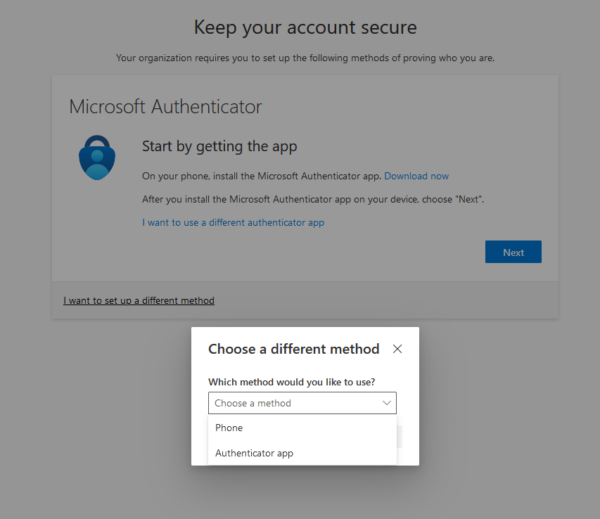Click the After you install instruction sentence

point(313,199)
